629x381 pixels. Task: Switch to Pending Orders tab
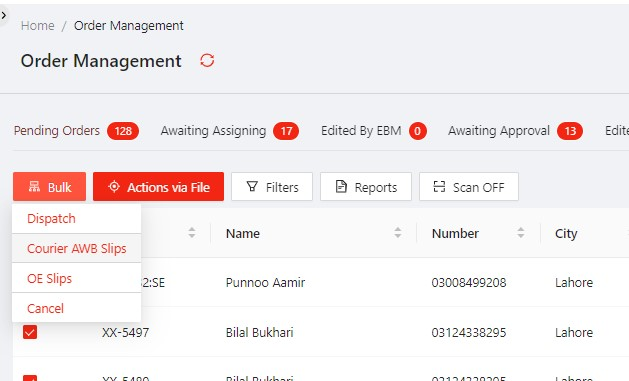pos(76,131)
